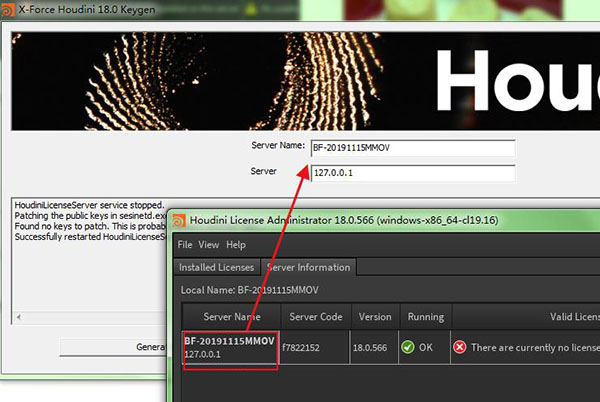Viewport: 600px width, 402px height.
Task: Click the keygen window's title bar icon
Action: [x=8, y=10]
